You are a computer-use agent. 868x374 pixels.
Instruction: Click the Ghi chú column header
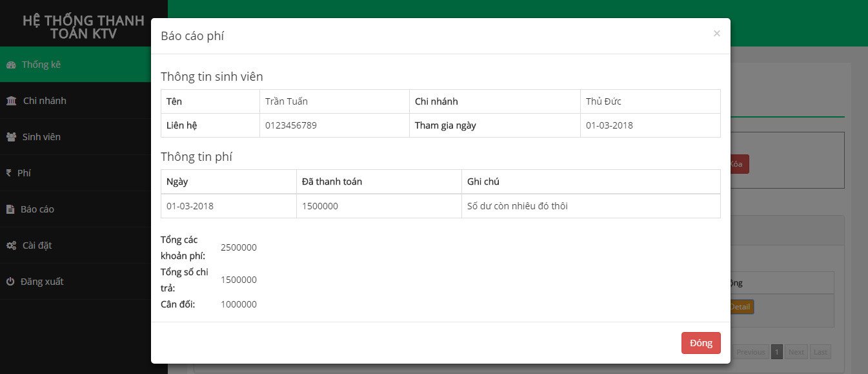[591, 182]
